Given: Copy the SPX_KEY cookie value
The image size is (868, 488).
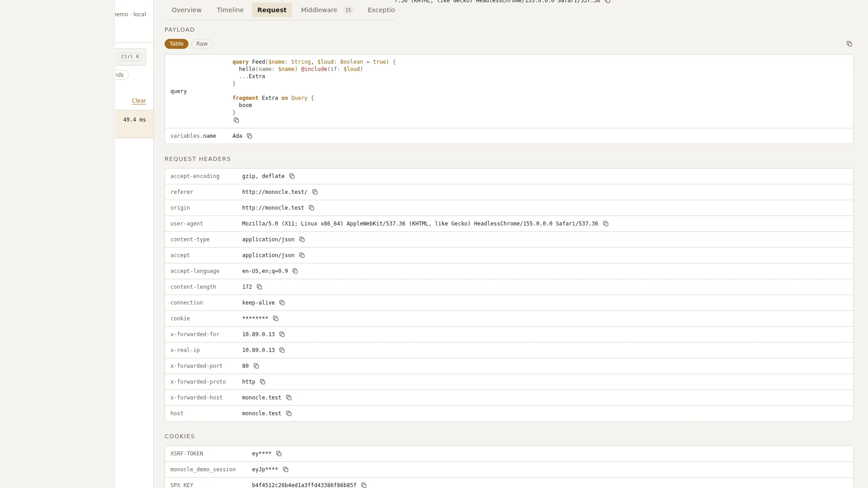Looking at the screenshot, I should [x=363, y=485].
